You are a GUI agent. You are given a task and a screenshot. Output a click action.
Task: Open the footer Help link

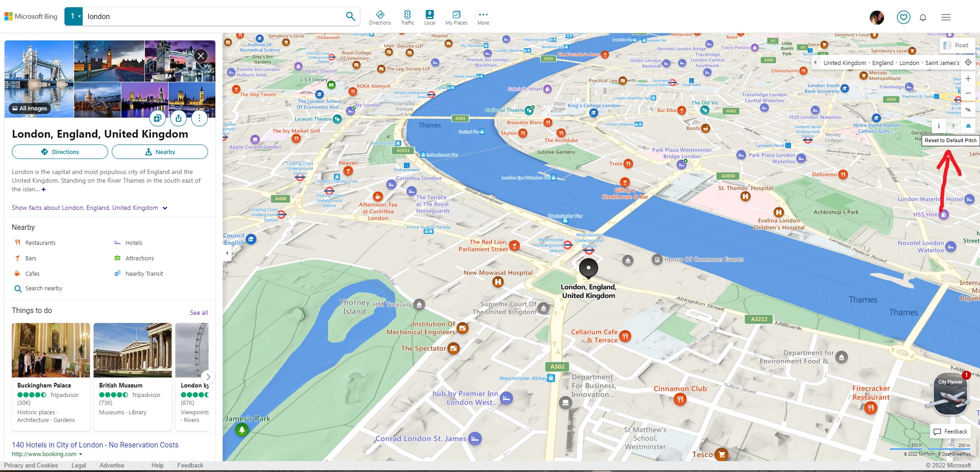(157, 465)
